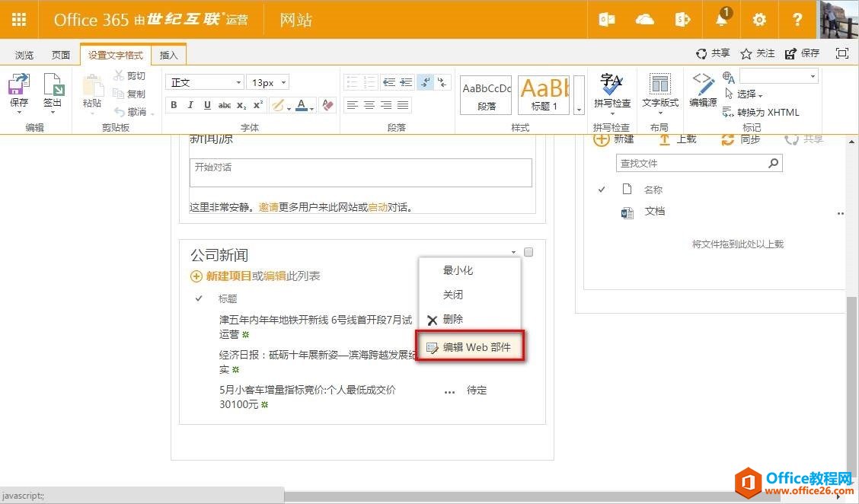Image resolution: width=859 pixels, height=504 pixels.
Task: Switch to the 插入 ribbon tab
Action: pyautogui.click(x=168, y=55)
